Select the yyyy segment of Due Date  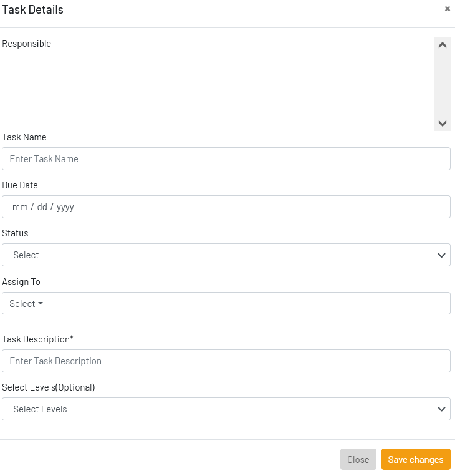click(x=65, y=207)
